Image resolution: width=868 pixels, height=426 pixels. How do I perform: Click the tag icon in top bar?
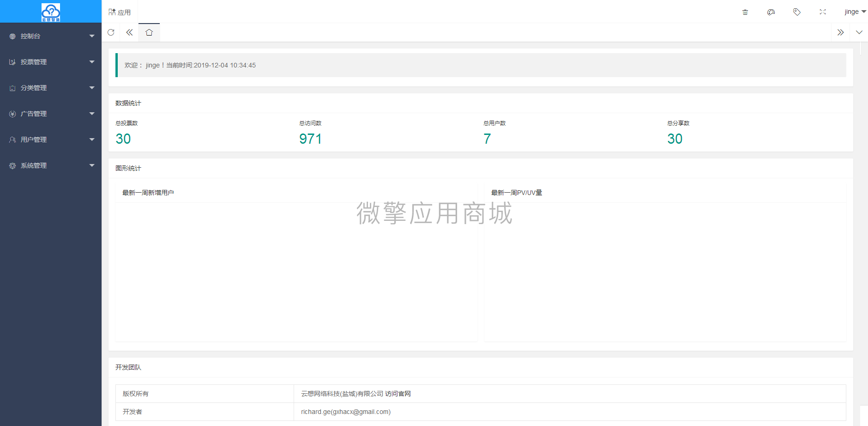pyautogui.click(x=796, y=12)
